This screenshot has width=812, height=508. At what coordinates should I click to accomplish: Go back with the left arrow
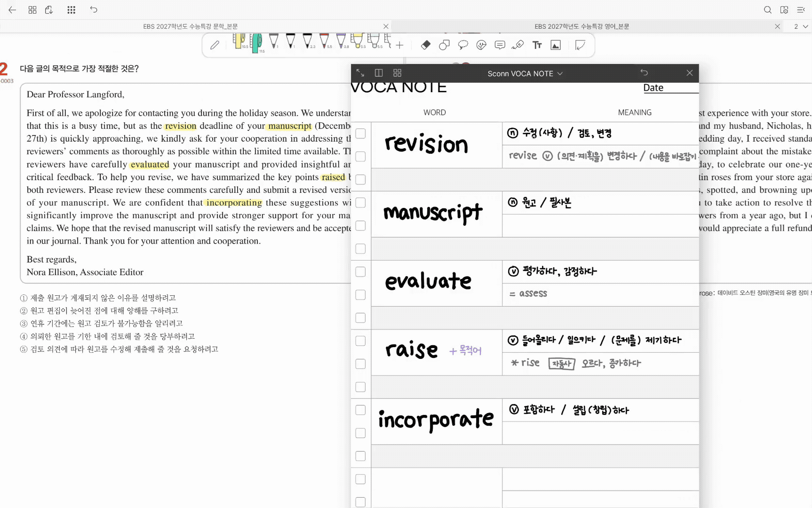tap(12, 10)
